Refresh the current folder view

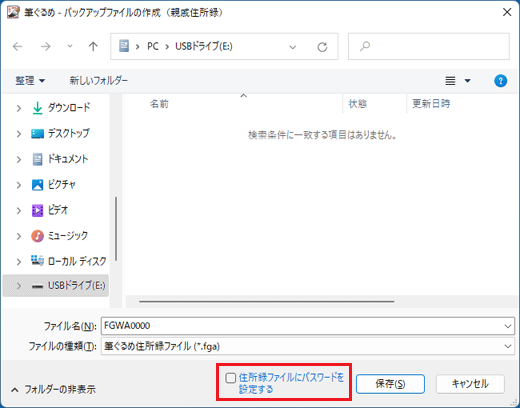point(322,47)
